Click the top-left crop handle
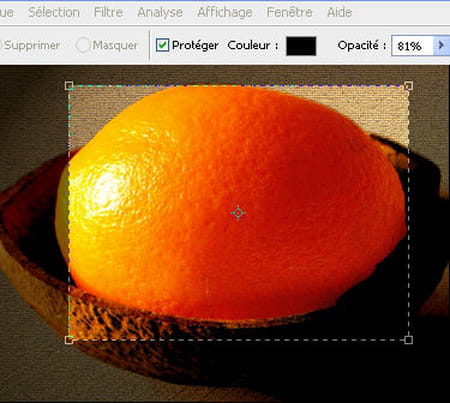The height and width of the screenshot is (403, 450). [x=69, y=86]
